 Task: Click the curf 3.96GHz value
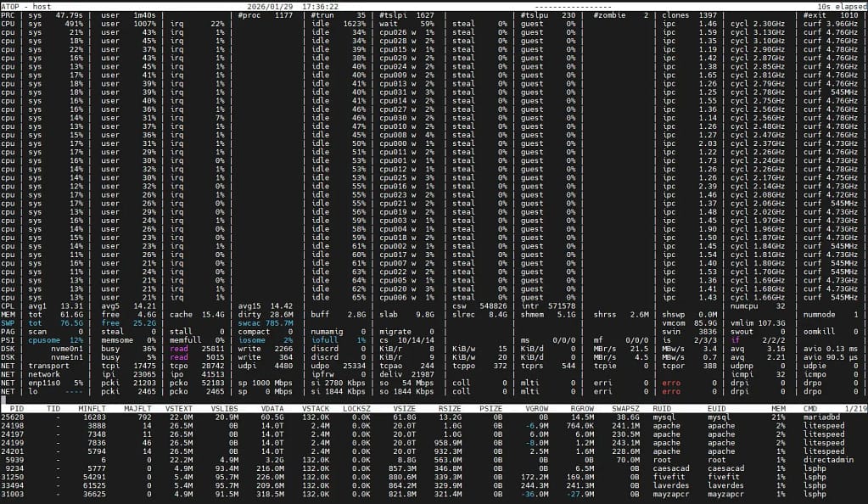(x=831, y=24)
